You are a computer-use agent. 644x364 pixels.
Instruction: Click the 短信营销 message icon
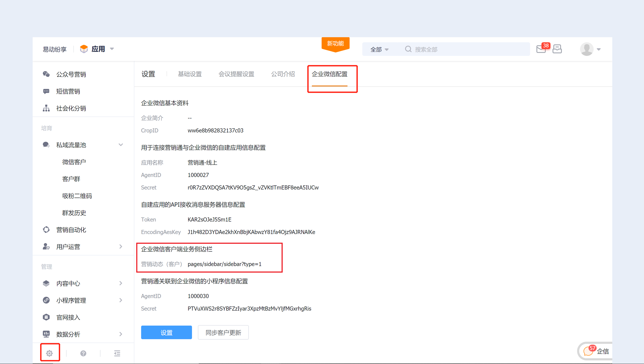tap(46, 91)
